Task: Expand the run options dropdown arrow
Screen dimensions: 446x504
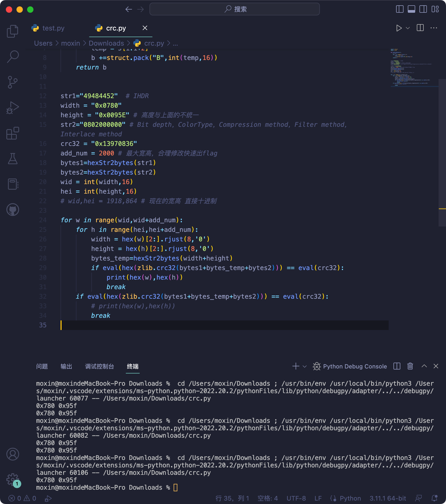Action: point(408,28)
